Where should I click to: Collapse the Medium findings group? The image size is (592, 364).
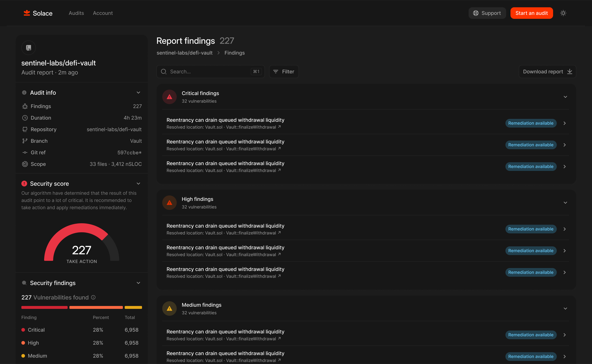point(565,308)
